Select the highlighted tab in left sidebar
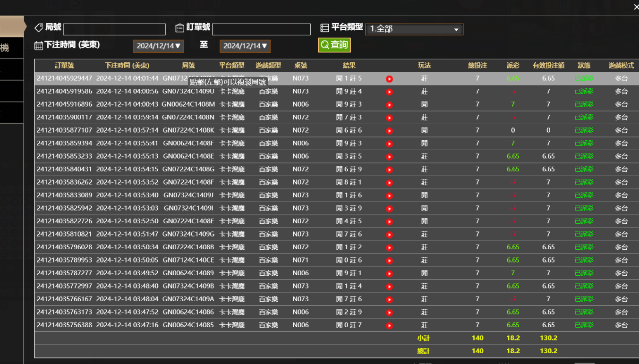The height and width of the screenshot is (364, 639). point(11,27)
